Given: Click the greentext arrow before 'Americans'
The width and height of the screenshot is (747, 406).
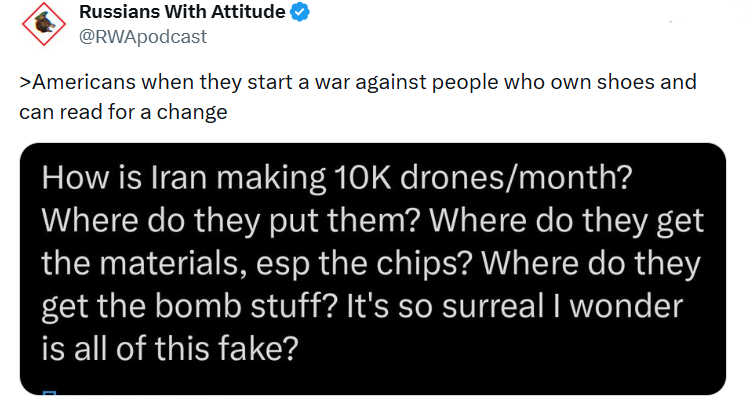Looking at the screenshot, I should pos(25,82).
